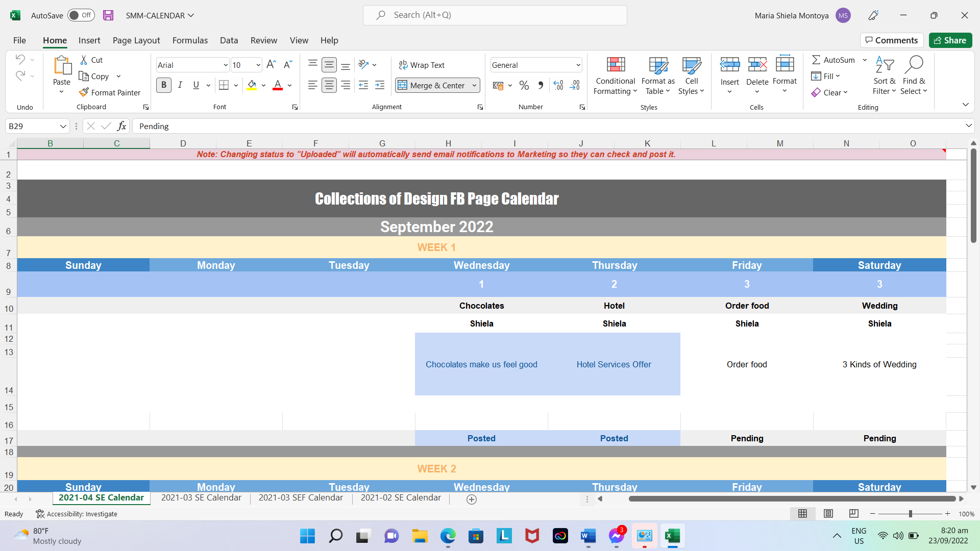Open the number format General dropdown
980x551 pixels.
(578, 65)
